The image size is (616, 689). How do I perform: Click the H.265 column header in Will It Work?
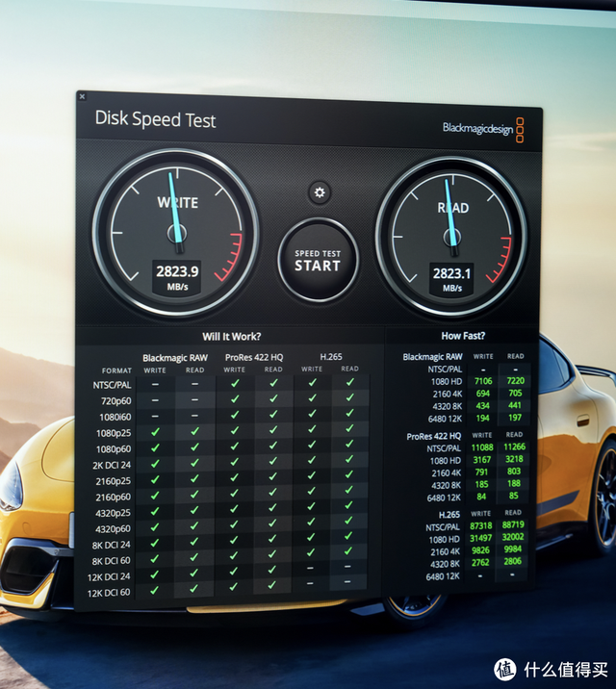(x=331, y=357)
